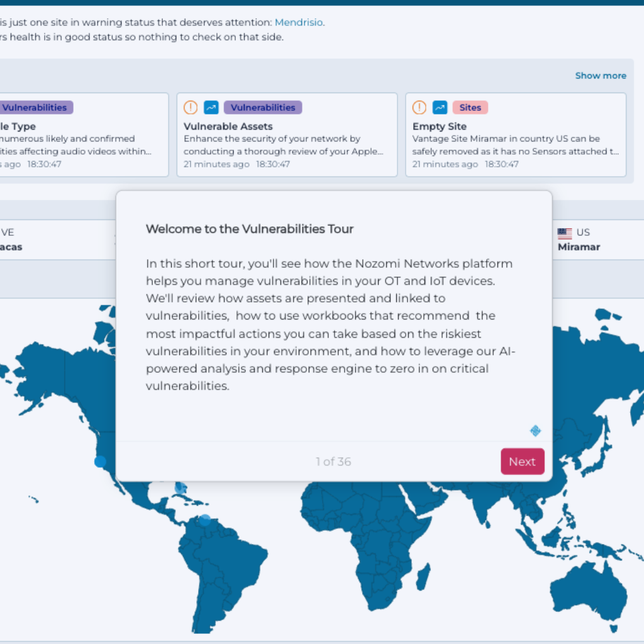Click the trend chart icon on Vulnerable Assets card
Viewport: 644px width, 644px height.
click(x=211, y=108)
